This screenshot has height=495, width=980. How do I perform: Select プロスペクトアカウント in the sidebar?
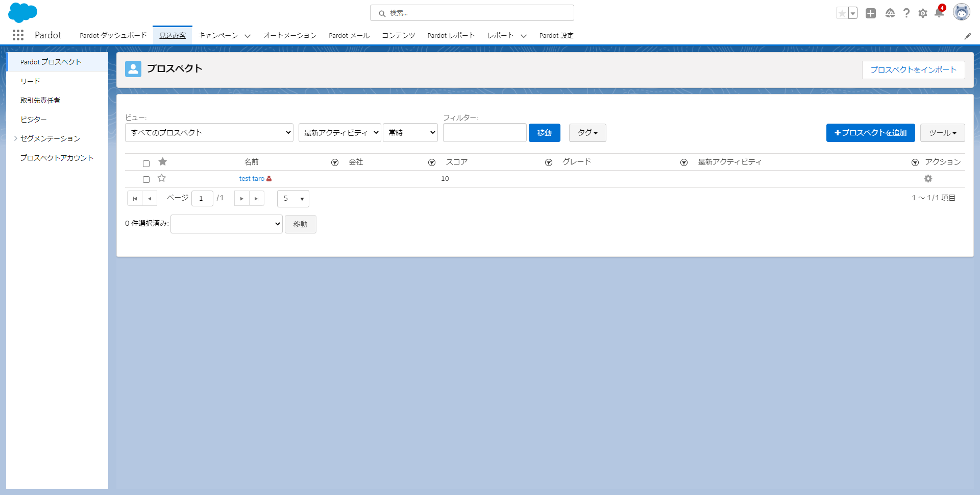click(57, 158)
